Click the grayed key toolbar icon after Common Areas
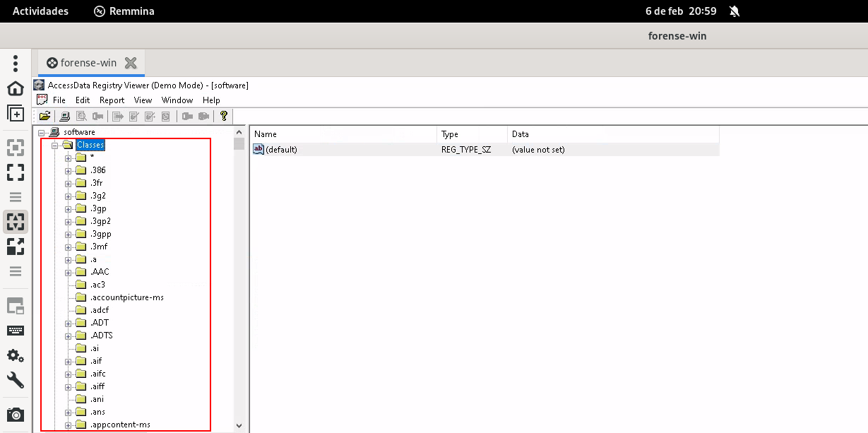Viewport: 868px width, 433px height. (x=98, y=116)
